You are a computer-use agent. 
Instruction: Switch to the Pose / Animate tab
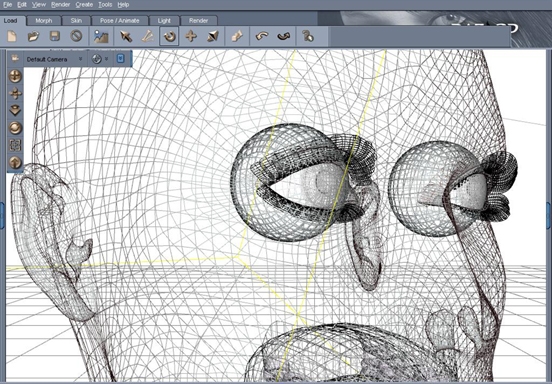119,20
